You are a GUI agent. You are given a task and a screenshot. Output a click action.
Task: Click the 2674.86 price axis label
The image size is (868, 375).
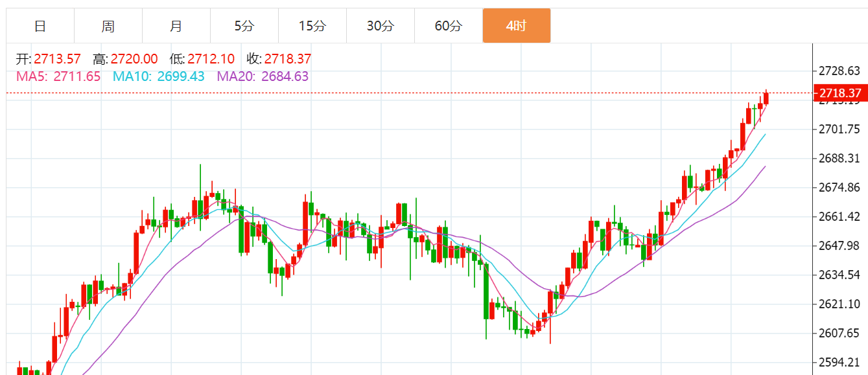(x=839, y=188)
